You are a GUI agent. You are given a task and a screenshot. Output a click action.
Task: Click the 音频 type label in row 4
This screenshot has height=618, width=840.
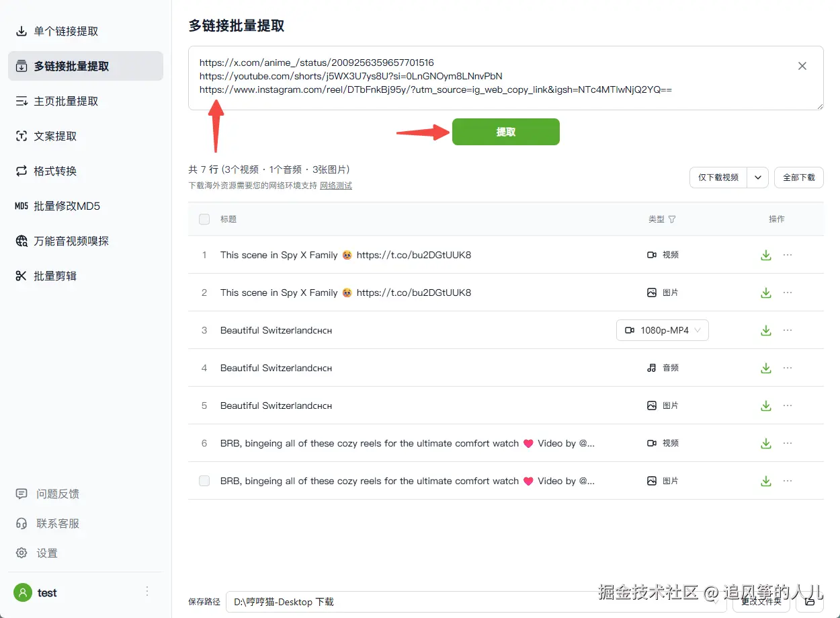pos(671,368)
